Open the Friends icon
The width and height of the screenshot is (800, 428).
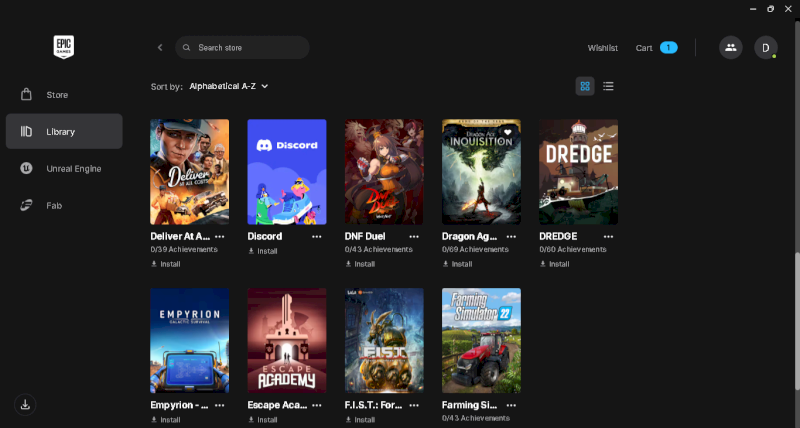click(731, 47)
